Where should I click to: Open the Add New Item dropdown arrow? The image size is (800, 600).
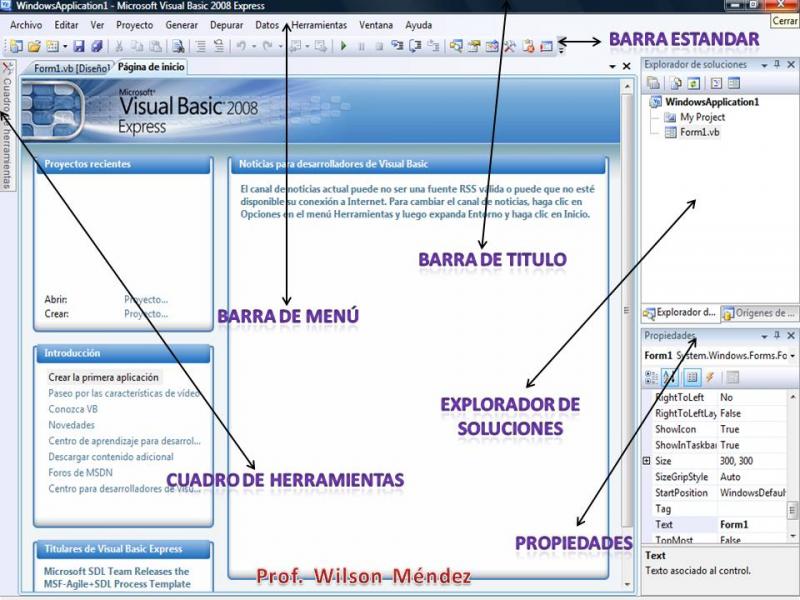click(65, 46)
